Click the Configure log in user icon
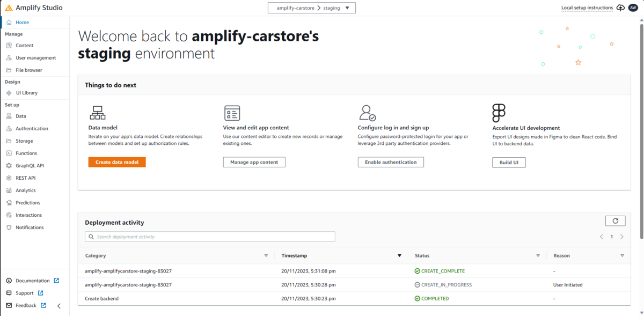The image size is (644, 316). point(367,113)
